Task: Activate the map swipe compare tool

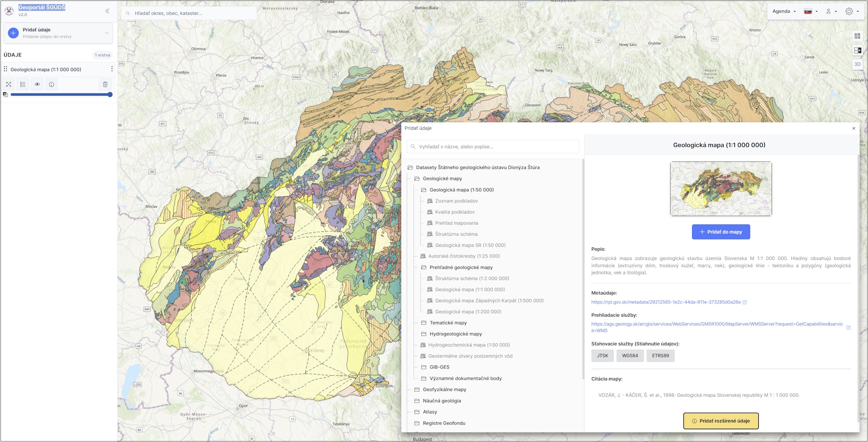Action: (857, 50)
